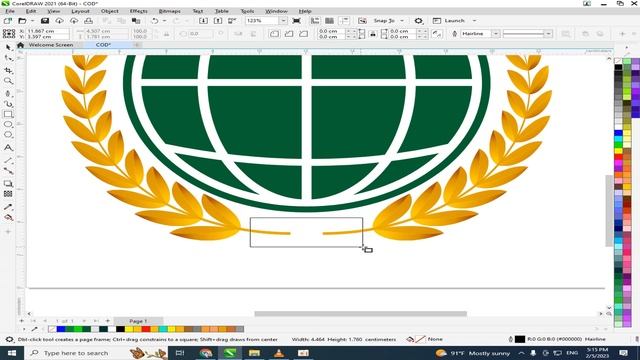Open the Options gear icon

(418, 21)
